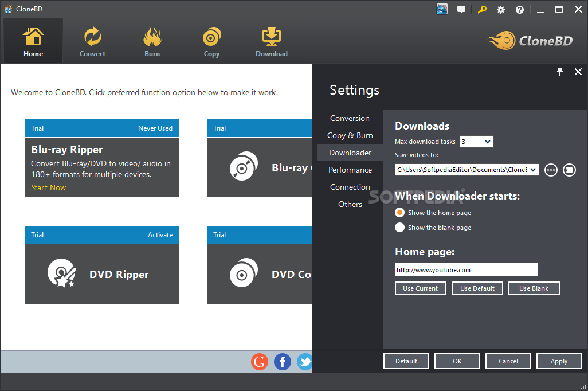Click the Blu-ray Copy disc icon
This screenshot has height=391, width=588.
tap(244, 166)
